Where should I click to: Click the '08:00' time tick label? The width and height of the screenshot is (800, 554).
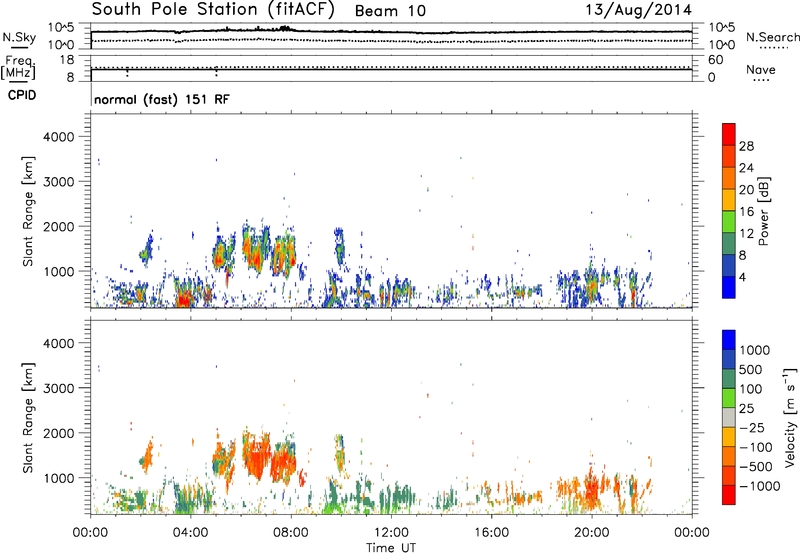[x=291, y=533]
